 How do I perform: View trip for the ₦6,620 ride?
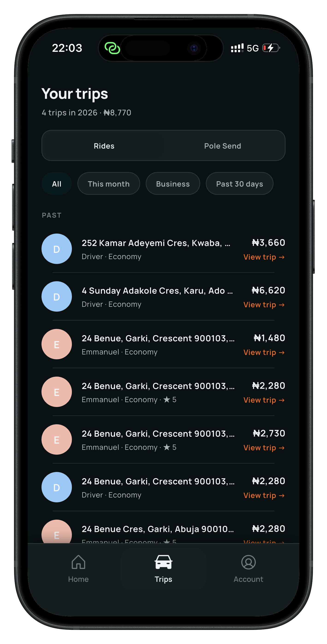pos(264,305)
